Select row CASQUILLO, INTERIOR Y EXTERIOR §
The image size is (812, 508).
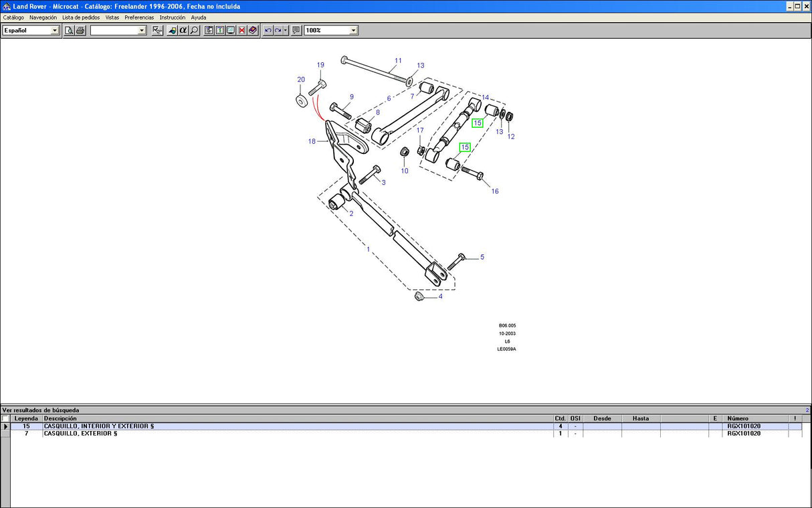coord(405,426)
